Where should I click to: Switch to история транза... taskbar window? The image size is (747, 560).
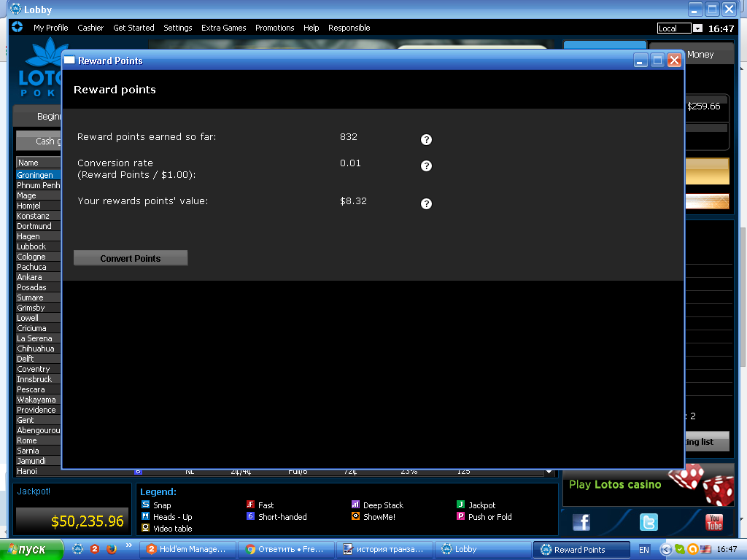pyautogui.click(x=385, y=550)
